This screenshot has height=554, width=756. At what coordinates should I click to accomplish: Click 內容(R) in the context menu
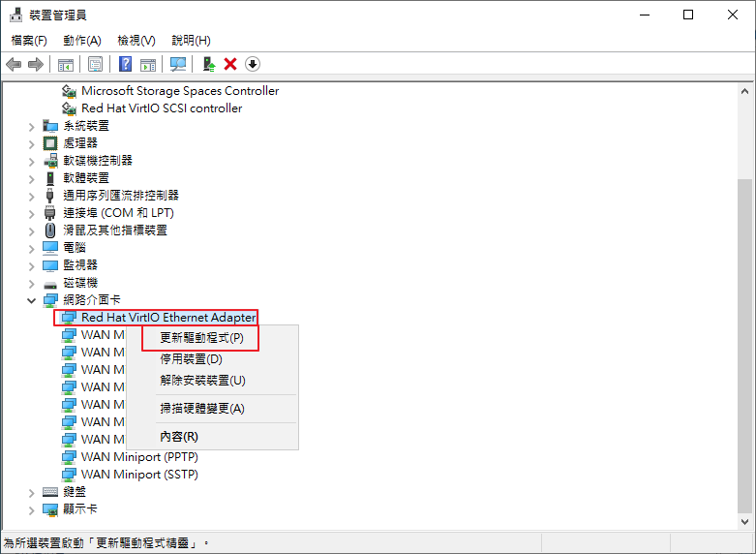pos(179,437)
